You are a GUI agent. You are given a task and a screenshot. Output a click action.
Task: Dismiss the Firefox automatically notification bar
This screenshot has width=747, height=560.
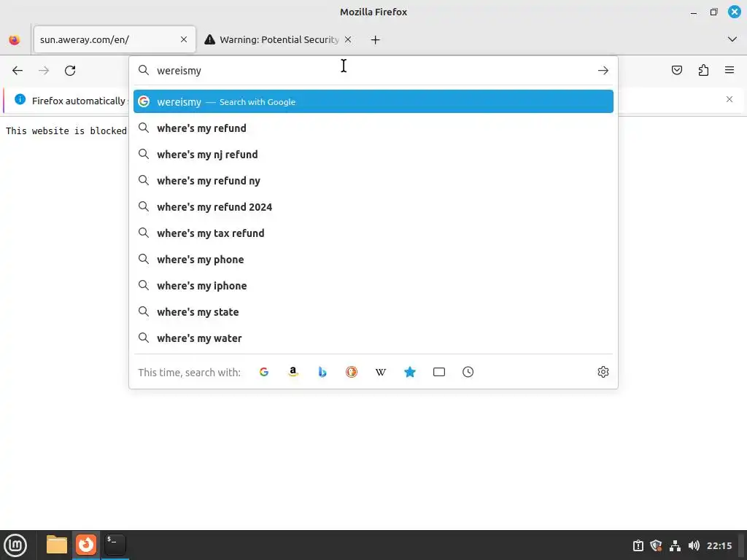click(x=729, y=99)
